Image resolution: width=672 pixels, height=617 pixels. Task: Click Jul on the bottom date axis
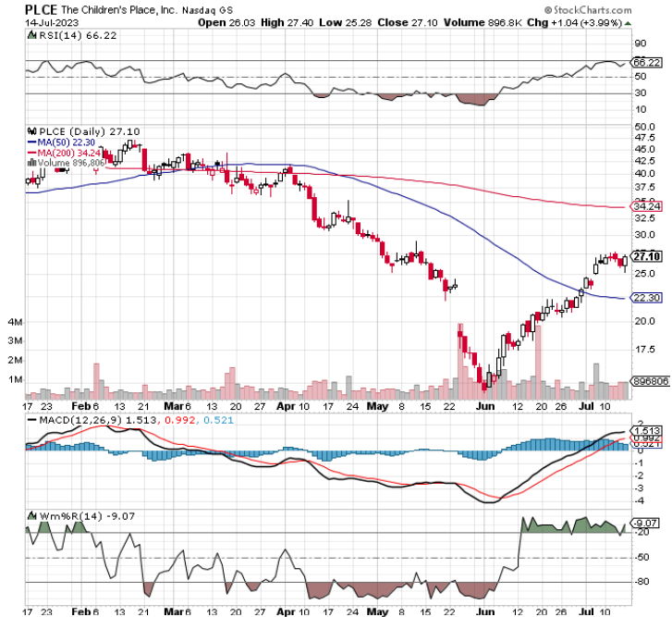586,611
